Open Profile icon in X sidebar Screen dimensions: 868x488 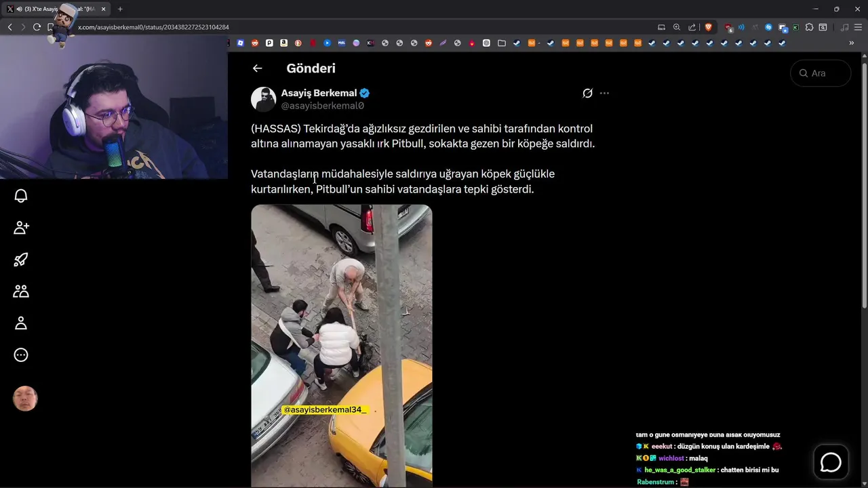pos(21,323)
